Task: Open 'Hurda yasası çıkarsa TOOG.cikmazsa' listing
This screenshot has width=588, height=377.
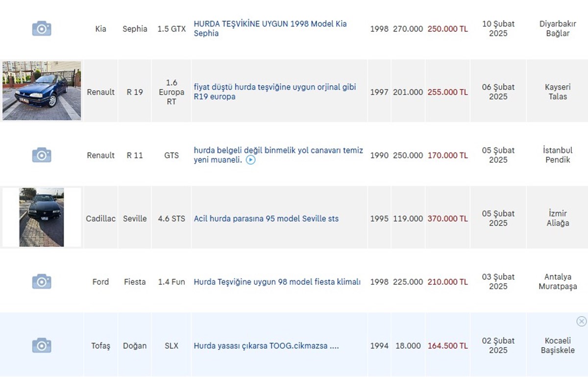Action: [x=266, y=346]
